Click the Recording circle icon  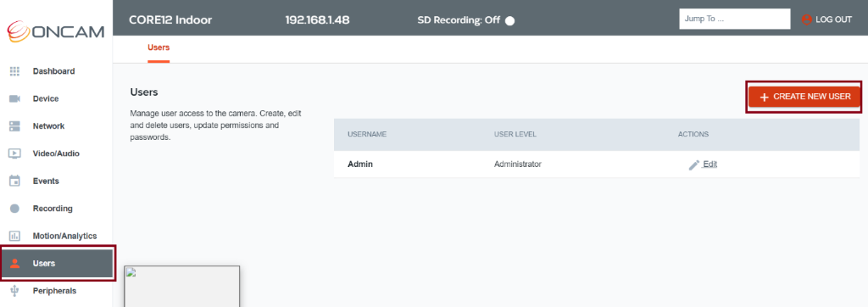15,209
